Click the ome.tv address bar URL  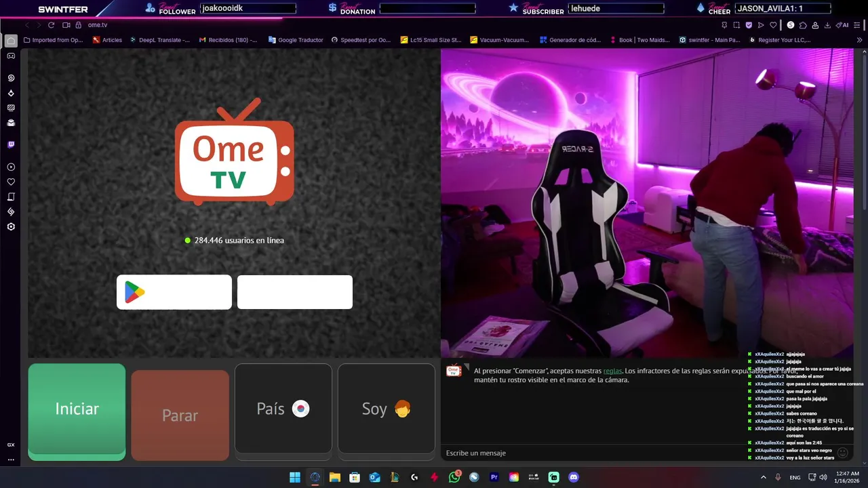(x=98, y=25)
